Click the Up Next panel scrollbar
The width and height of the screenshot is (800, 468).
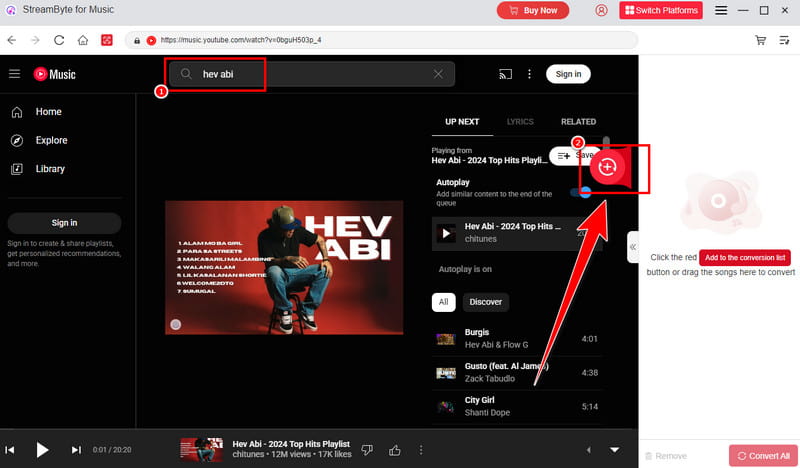click(x=606, y=142)
